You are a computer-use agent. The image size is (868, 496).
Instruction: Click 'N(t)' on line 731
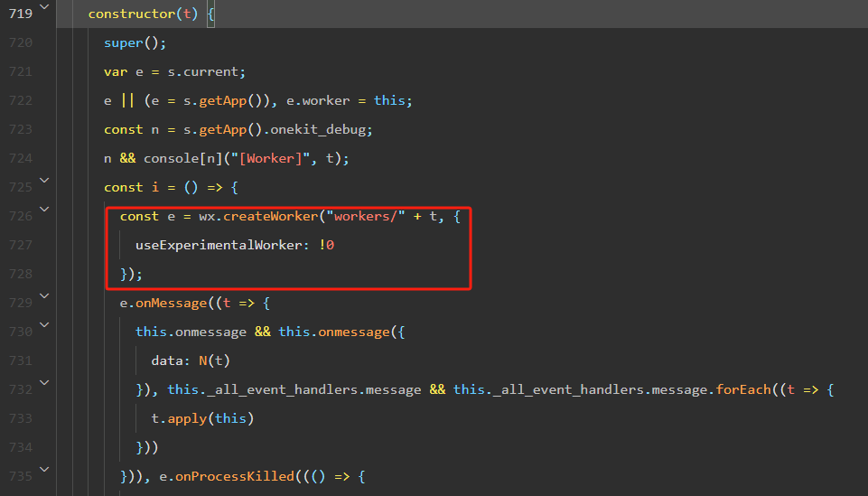pyautogui.click(x=214, y=360)
